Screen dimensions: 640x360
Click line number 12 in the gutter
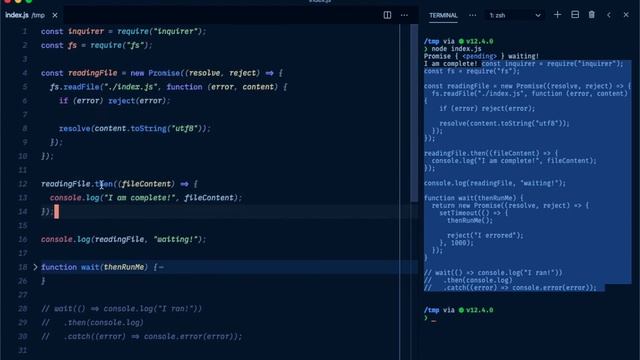22,184
